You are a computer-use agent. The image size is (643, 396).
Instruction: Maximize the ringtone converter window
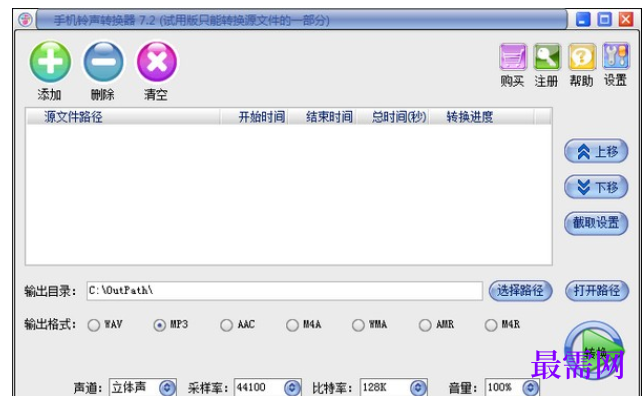604,19
